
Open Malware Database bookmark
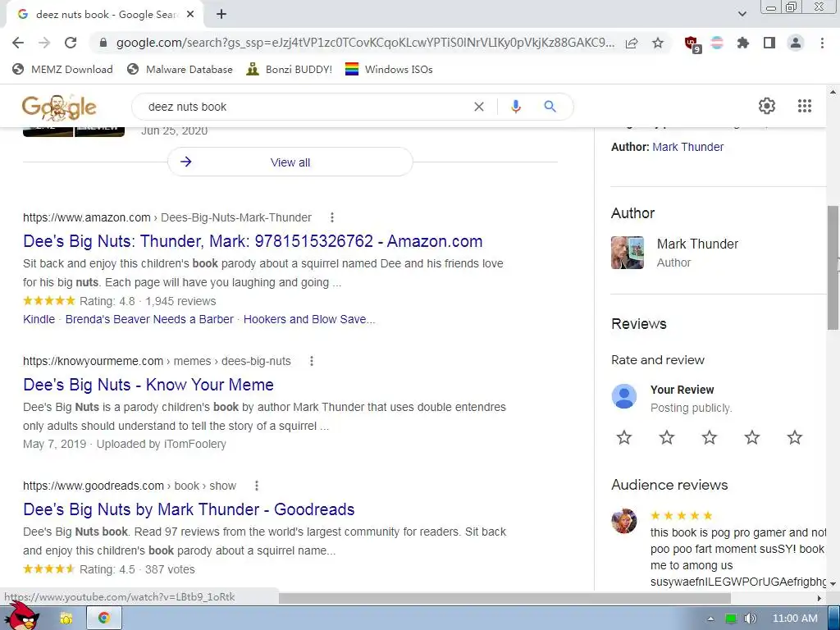pyautogui.click(x=180, y=69)
